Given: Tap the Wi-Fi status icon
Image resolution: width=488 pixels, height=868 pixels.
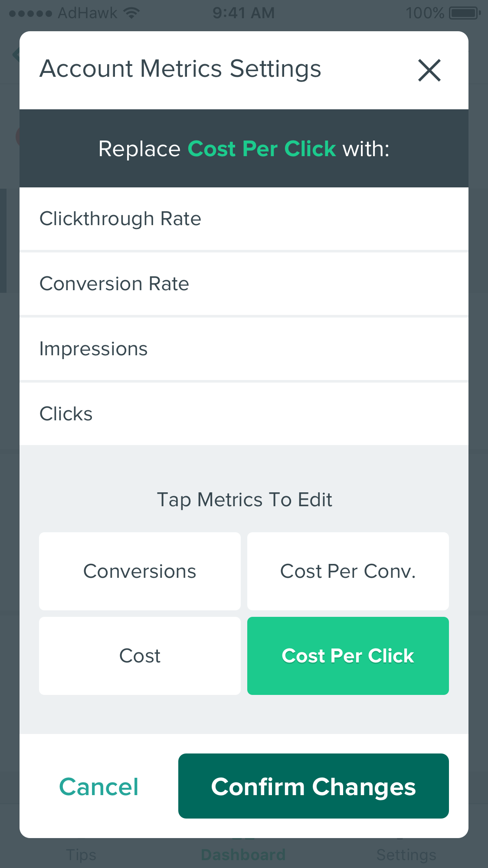Looking at the screenshot, I should (131, 13).
